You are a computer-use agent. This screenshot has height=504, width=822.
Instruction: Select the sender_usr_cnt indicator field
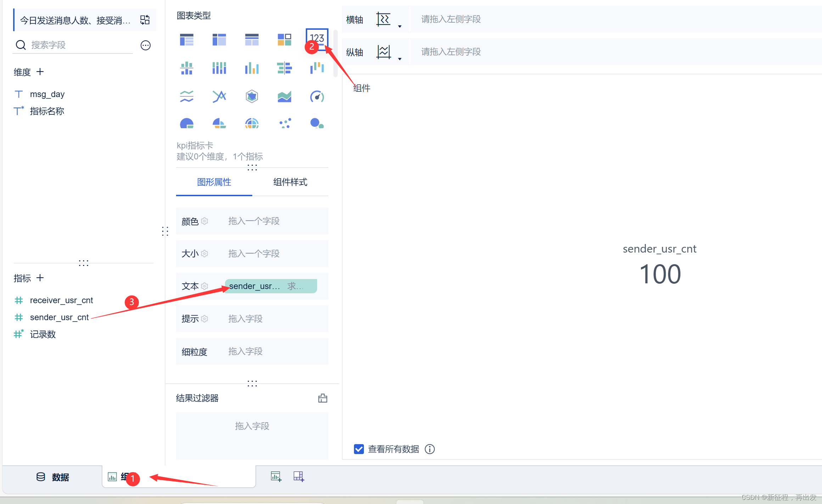(x=59, y=317)
